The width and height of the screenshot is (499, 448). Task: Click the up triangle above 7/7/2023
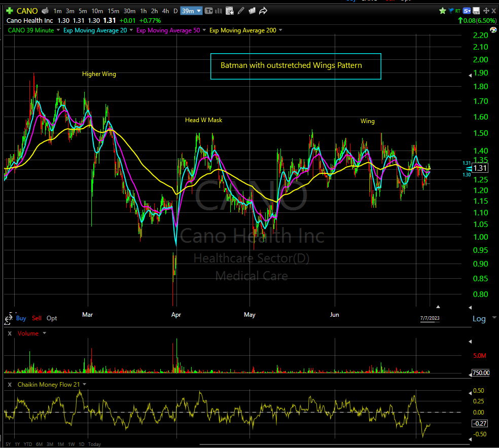(438, 307)
